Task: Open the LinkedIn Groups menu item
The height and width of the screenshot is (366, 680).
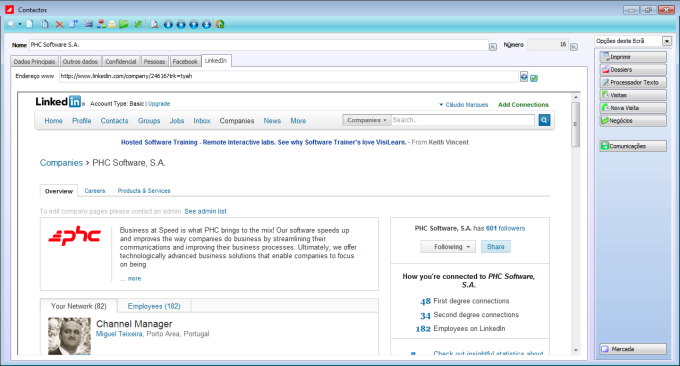Action: pos(149,121)
